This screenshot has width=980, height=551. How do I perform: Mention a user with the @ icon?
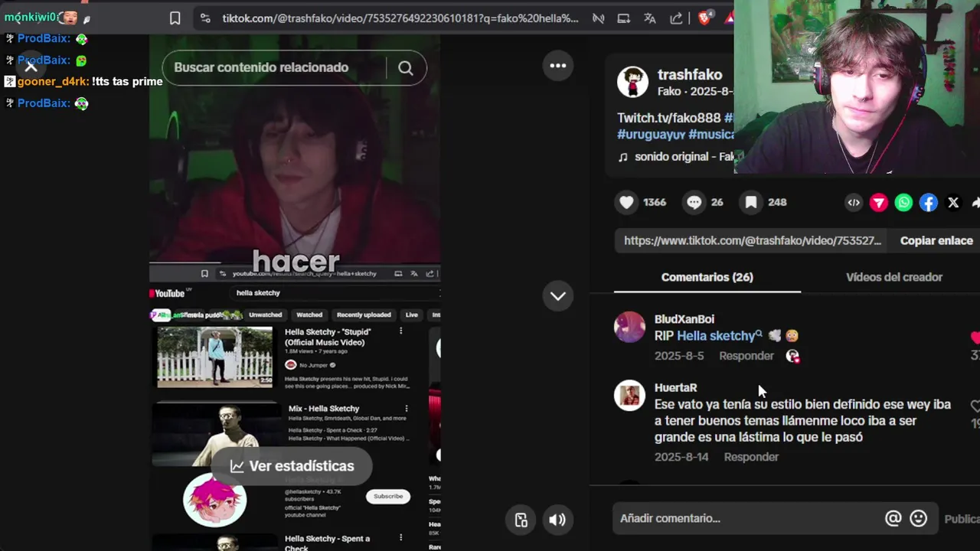[x=893, y=518]
